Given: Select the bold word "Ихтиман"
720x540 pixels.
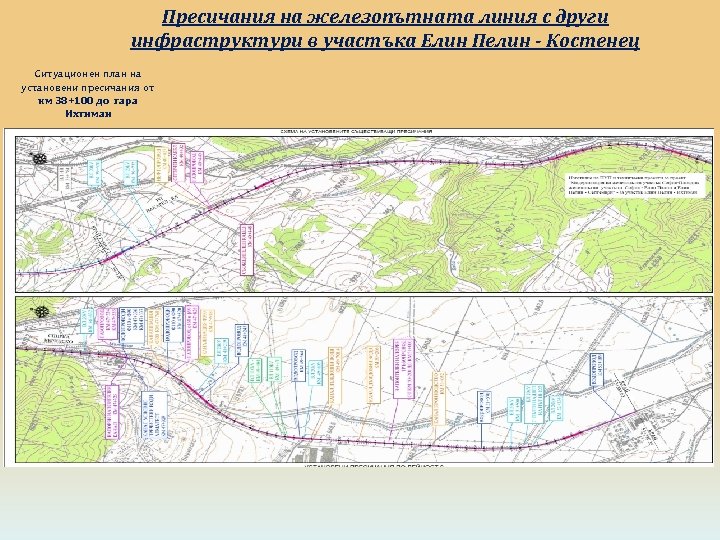Looking at the screenshot, I should coord(88,113).
